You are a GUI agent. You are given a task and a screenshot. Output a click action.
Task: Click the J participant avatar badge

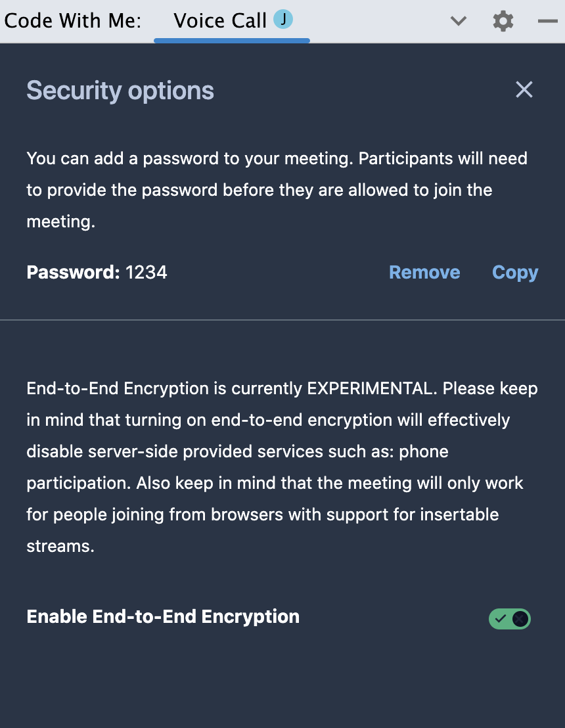[x=282, y=20]
